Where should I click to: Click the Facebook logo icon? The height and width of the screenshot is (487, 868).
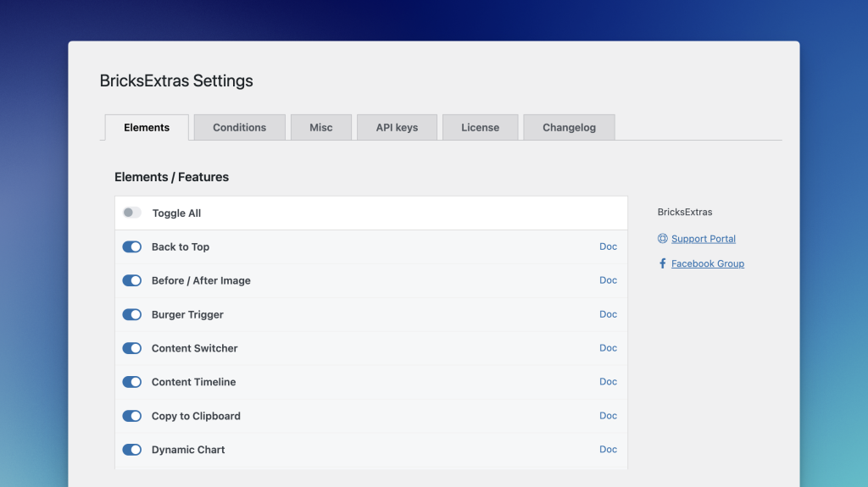click(x=663, y=263)
